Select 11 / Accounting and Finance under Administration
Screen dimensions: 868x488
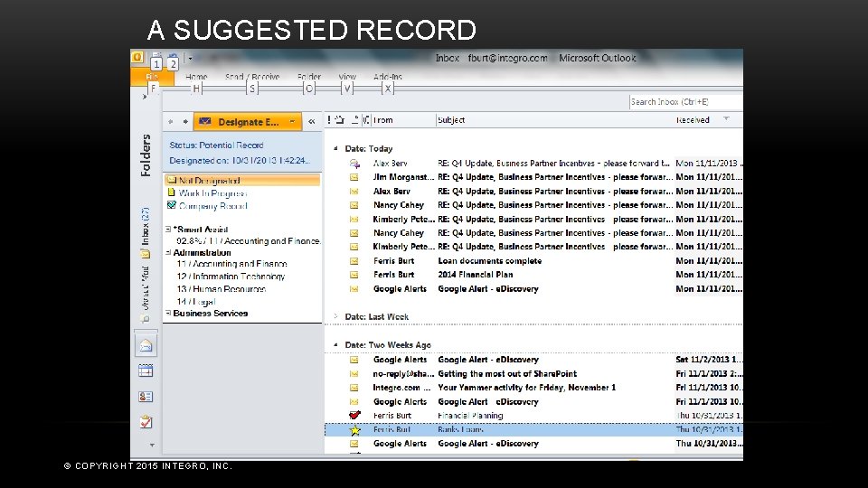point(231,264)
